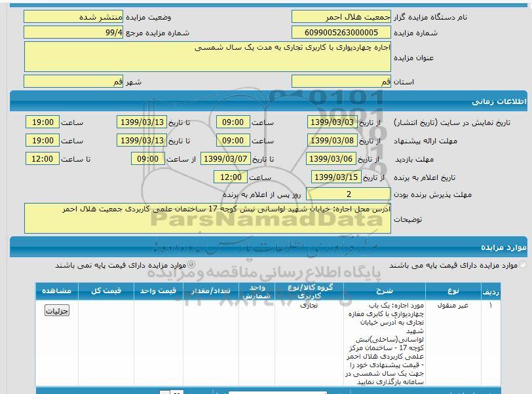Click winner announcement time field 12:00
This screenshot has width=532, height=394.
tap(231, 177)
